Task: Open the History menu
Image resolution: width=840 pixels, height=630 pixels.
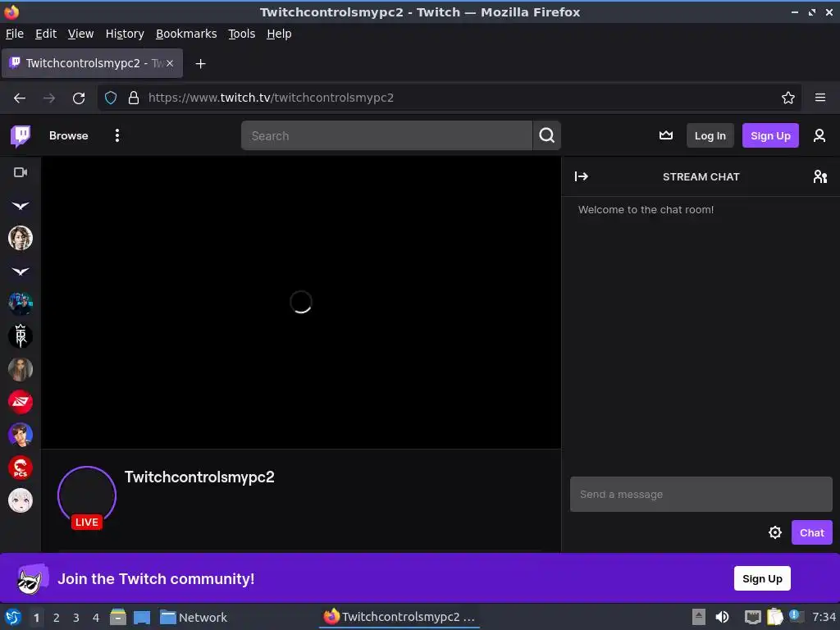Action: [125, 34]
